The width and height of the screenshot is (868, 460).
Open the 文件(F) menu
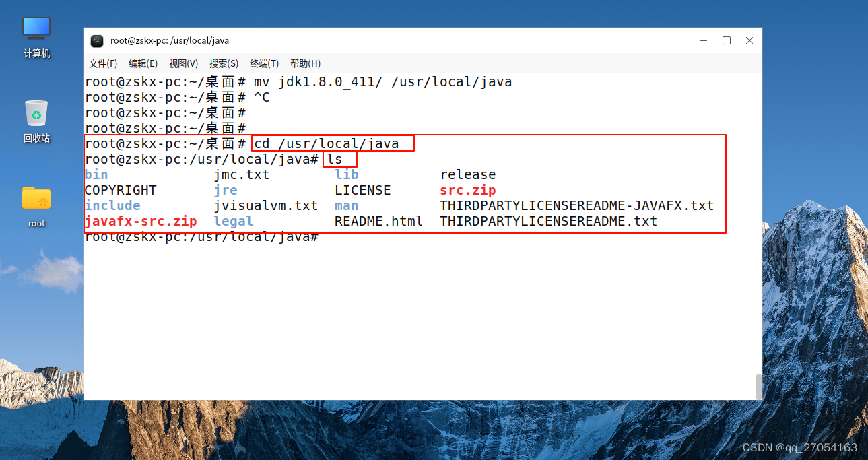102,63
